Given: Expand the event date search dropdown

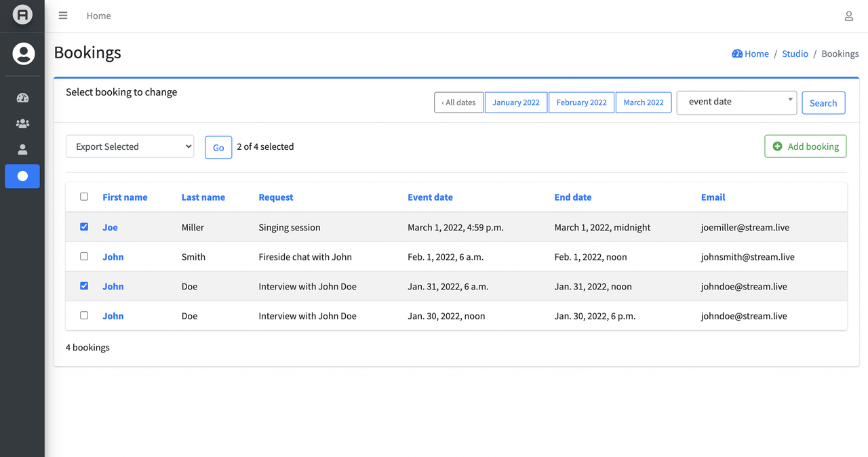Looking at the screenshot, I should point(736,102).
